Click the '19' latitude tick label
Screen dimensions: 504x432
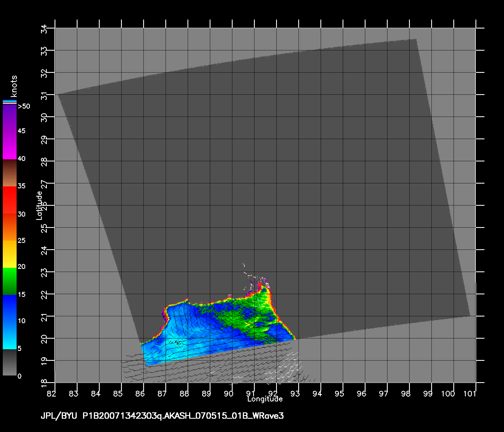point(44,362)
